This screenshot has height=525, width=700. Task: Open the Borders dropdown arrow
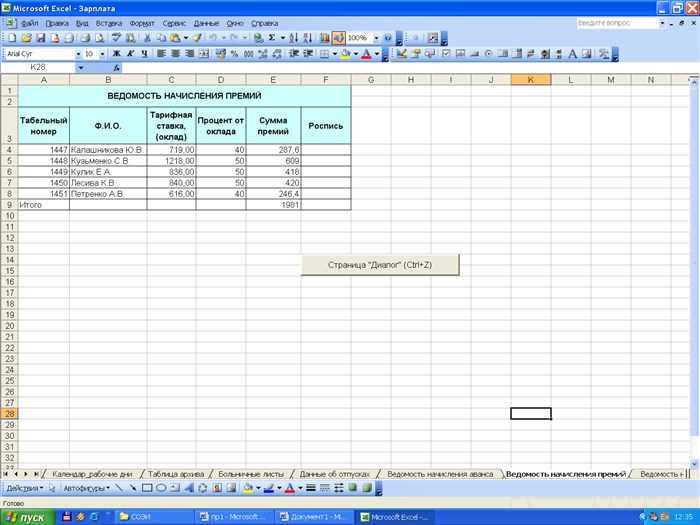click(x=334, y=54)
